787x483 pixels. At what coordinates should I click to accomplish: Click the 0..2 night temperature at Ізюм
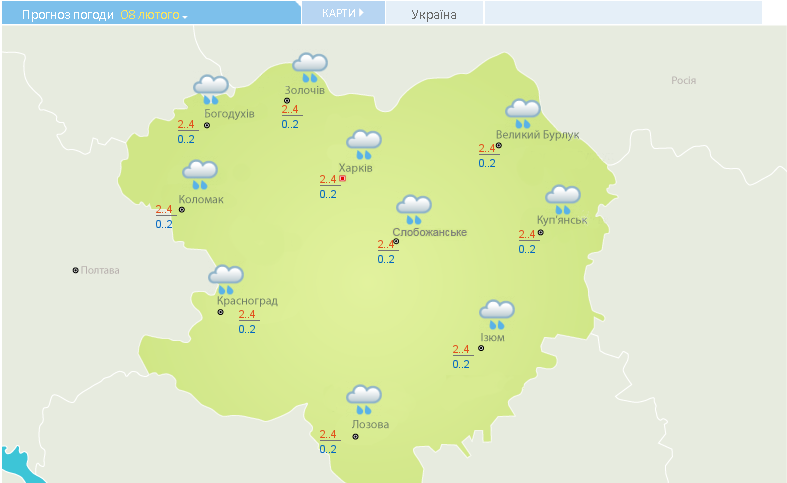tap(461, 364)
